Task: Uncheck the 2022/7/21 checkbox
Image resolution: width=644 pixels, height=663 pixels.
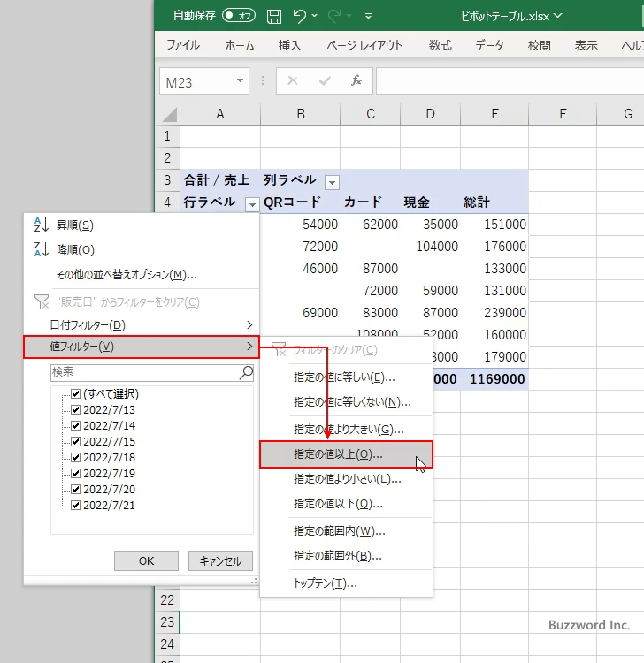Action: [76, 506]
